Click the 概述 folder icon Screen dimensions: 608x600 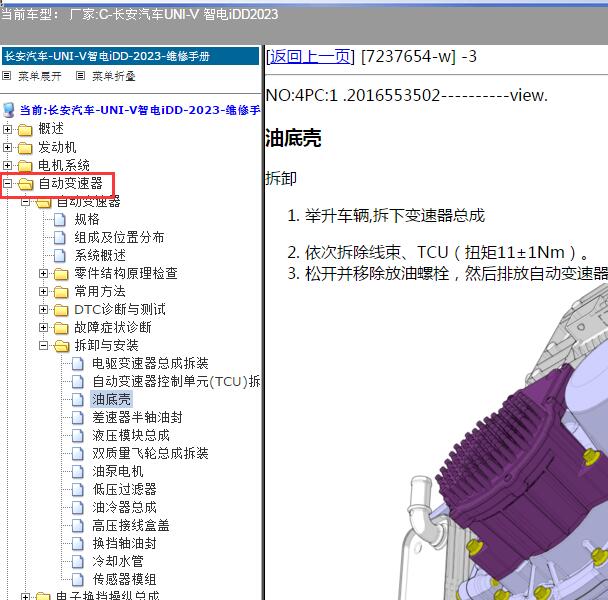pyautogui.click(x=25, y=130)
